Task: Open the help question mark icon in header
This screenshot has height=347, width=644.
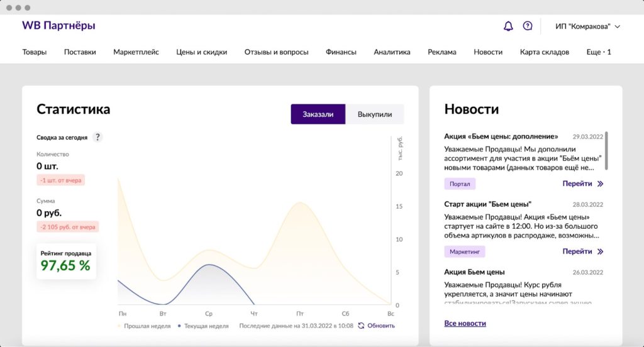Action: [x=528, y=26]
